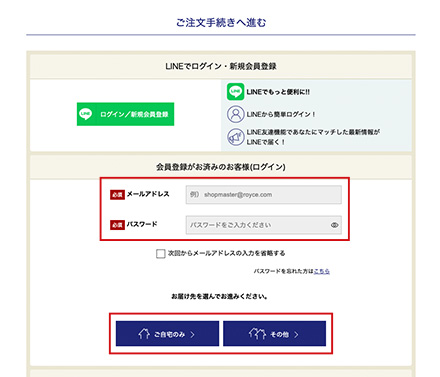Check the skip email entry checkbox
Viewport: 440px width, 377px height.
pos(161,254)
